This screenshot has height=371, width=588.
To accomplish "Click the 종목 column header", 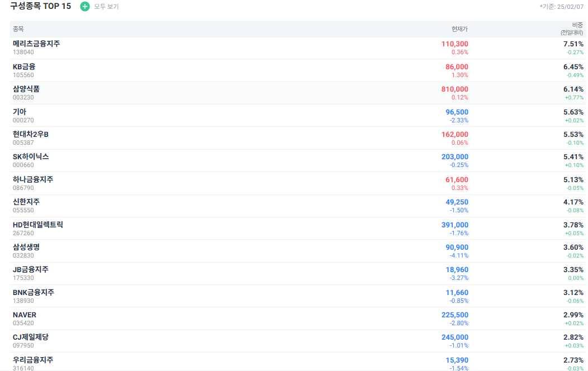I will point(18,29).
